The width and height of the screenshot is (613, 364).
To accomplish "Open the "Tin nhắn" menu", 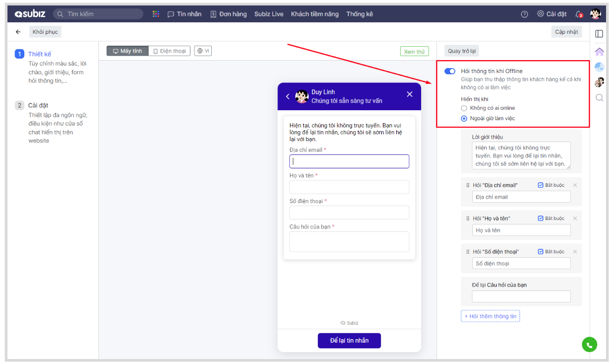I will (184, 14).
